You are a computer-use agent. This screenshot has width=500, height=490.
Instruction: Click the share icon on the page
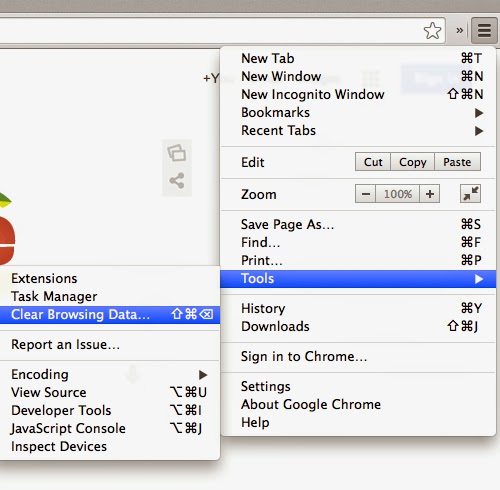click(x=177, y=180)
